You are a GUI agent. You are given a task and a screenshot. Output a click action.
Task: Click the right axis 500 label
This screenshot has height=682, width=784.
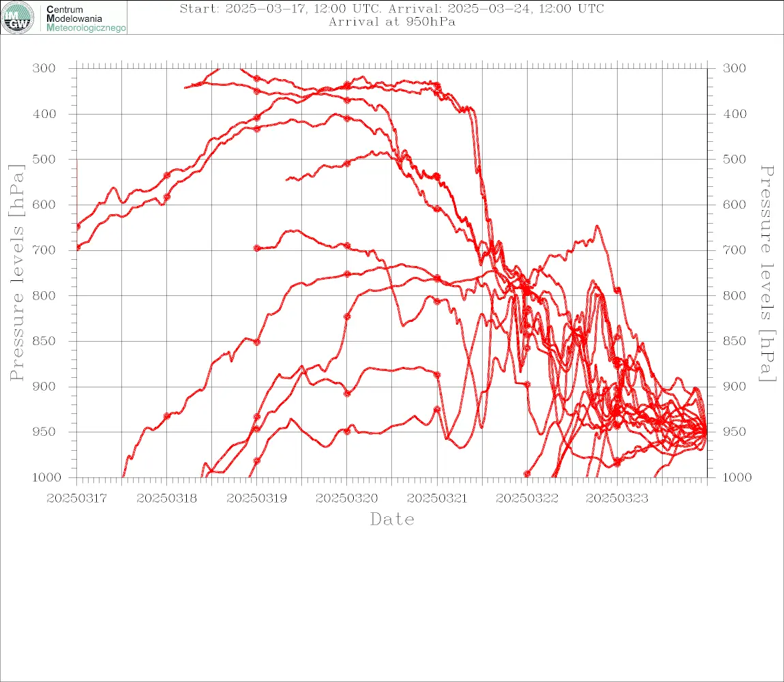pos(734,159)
